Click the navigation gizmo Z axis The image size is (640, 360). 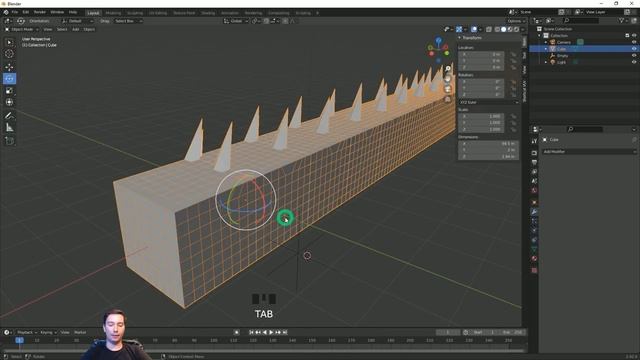point(438,40)
